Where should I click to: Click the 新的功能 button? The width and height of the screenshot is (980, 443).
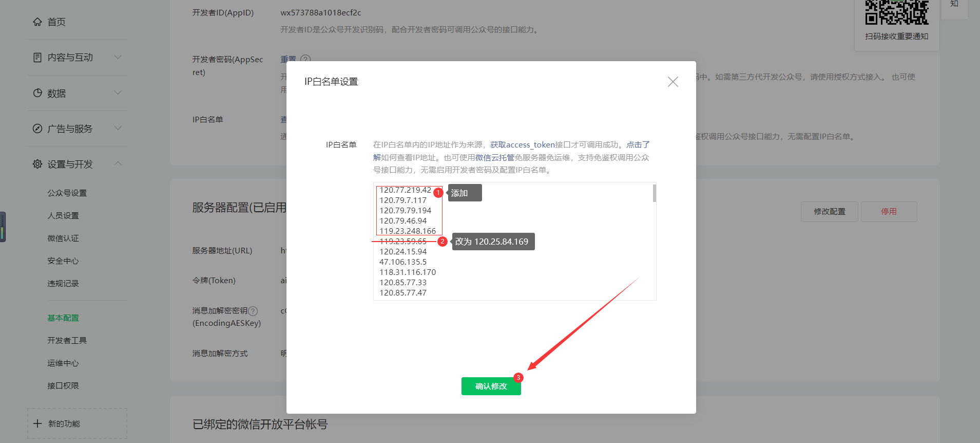click(x=77, y=423)
